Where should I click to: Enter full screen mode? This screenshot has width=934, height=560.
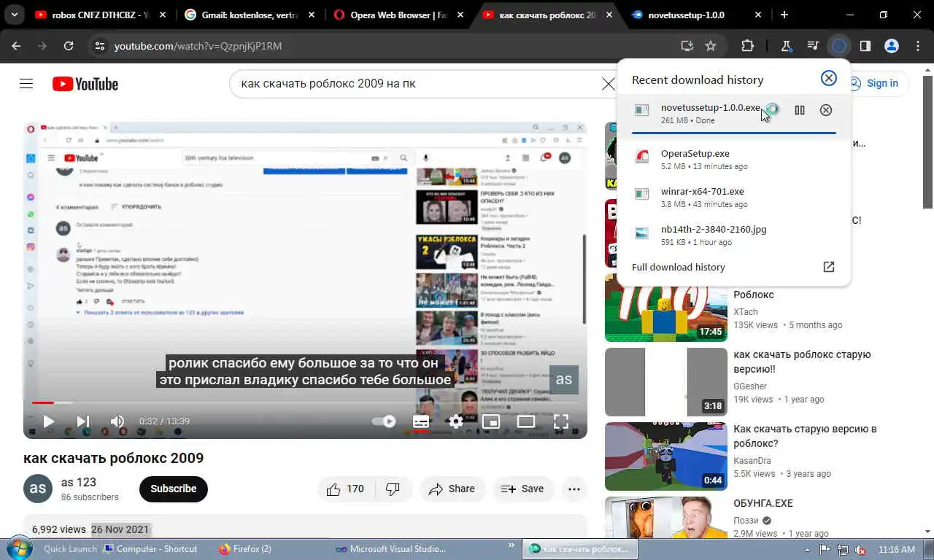pos(560,421)
